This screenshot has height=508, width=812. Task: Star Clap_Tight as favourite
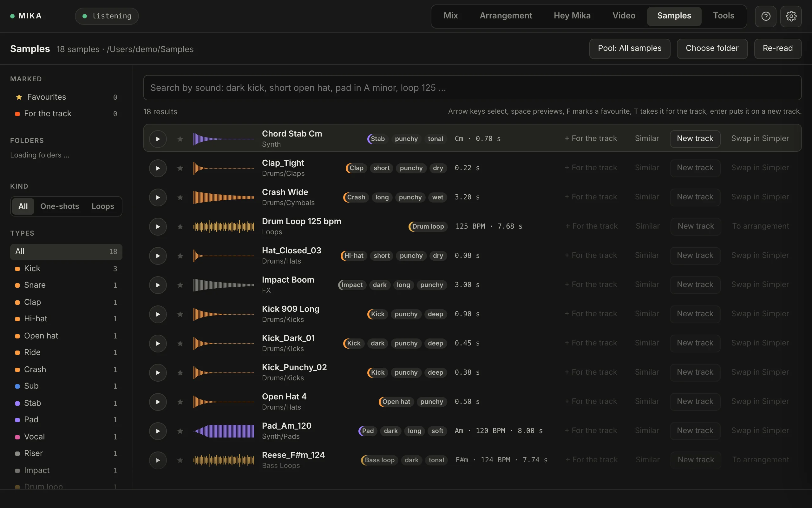click(180, 168)
